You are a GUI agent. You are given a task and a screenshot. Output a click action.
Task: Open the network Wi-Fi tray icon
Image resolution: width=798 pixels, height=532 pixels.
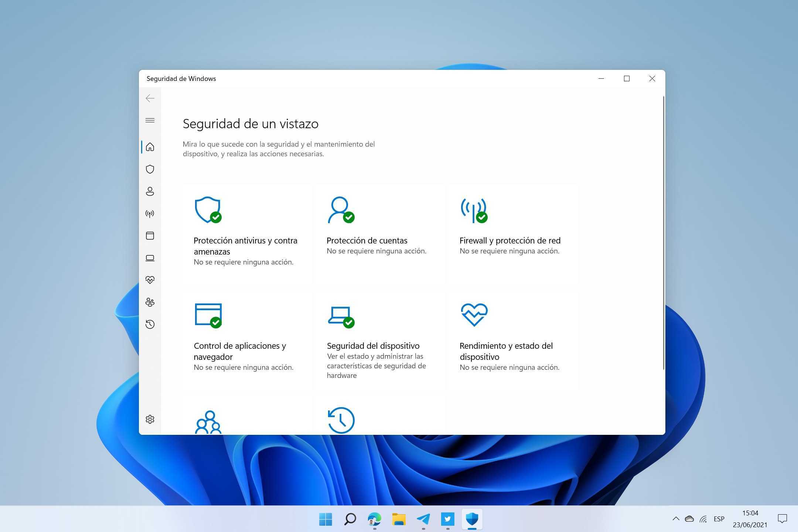click(703, 519)
